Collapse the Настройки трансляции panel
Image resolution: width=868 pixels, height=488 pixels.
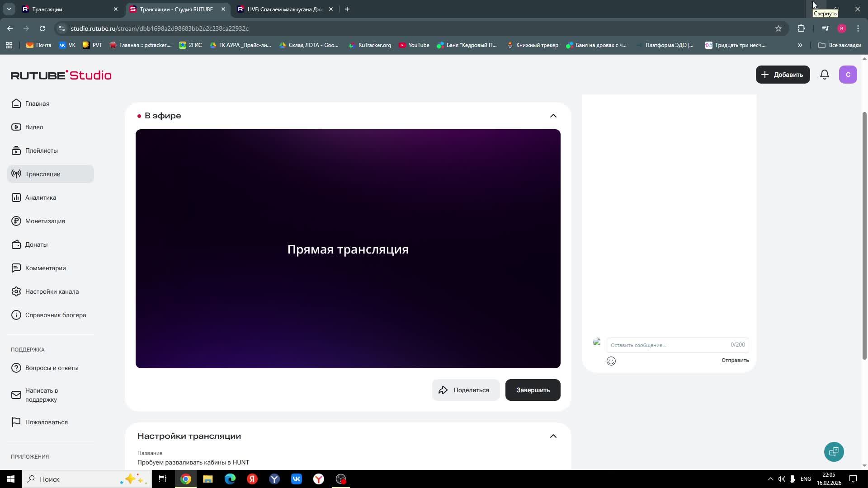pyautogui.click(x=553, y=436)
